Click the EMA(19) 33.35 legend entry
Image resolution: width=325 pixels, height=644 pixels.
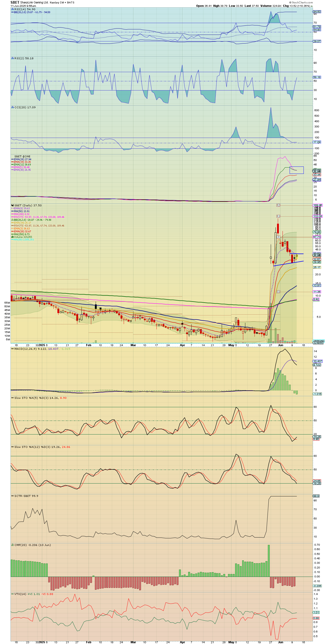click(x=21, y=162)
